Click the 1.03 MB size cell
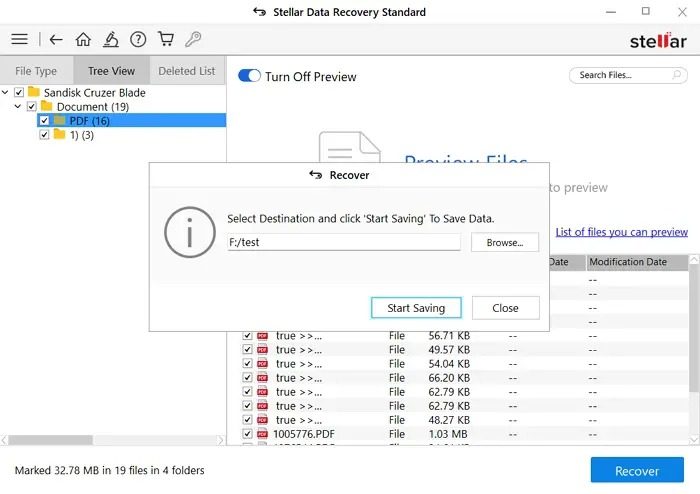The image size is (700, 494). pos(448,434)
